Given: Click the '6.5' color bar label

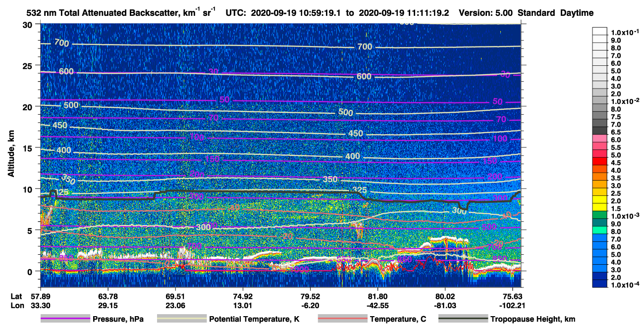Looking at the screenshot, I should point(616,132).
